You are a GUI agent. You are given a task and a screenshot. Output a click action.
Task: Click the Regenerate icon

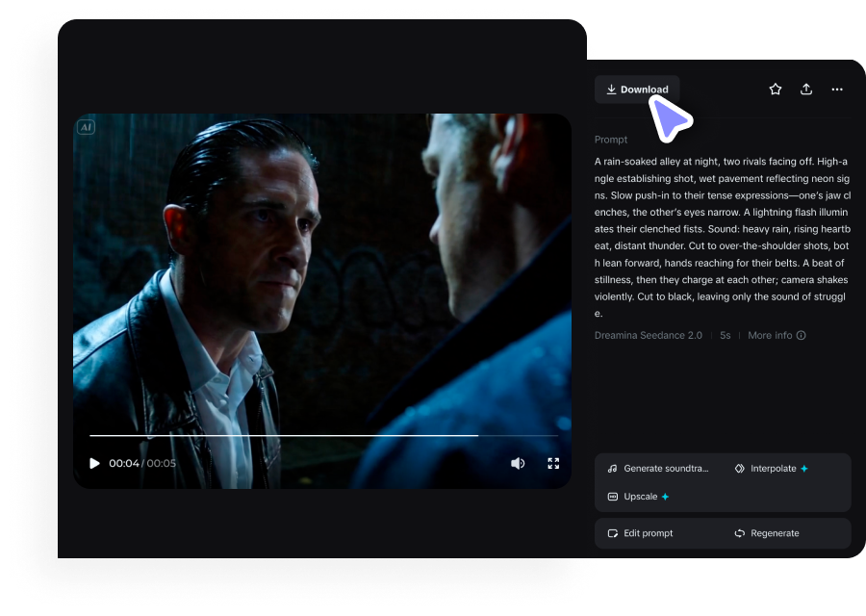[739, 532]
